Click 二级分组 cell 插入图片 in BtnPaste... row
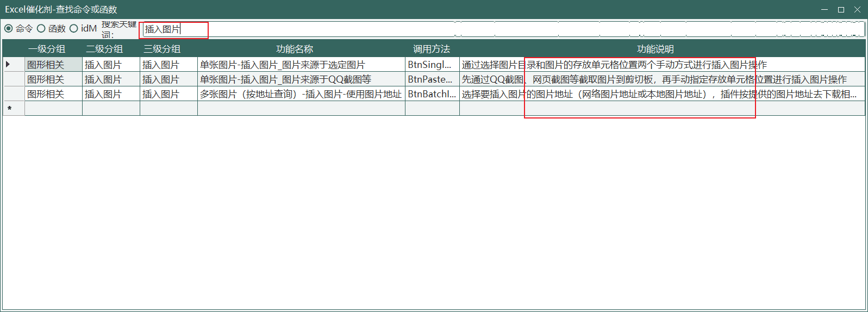868x312 pixels. click(111, 79)
